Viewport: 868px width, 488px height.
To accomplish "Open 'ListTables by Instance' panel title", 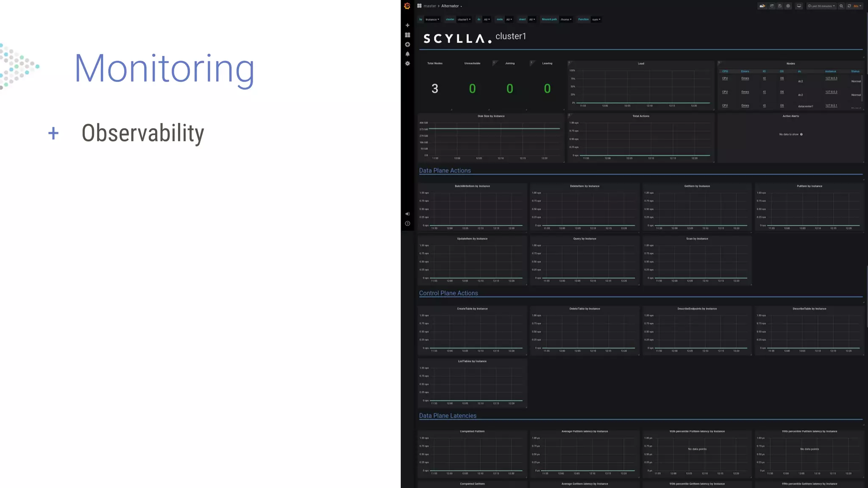I will click(472, 361).
